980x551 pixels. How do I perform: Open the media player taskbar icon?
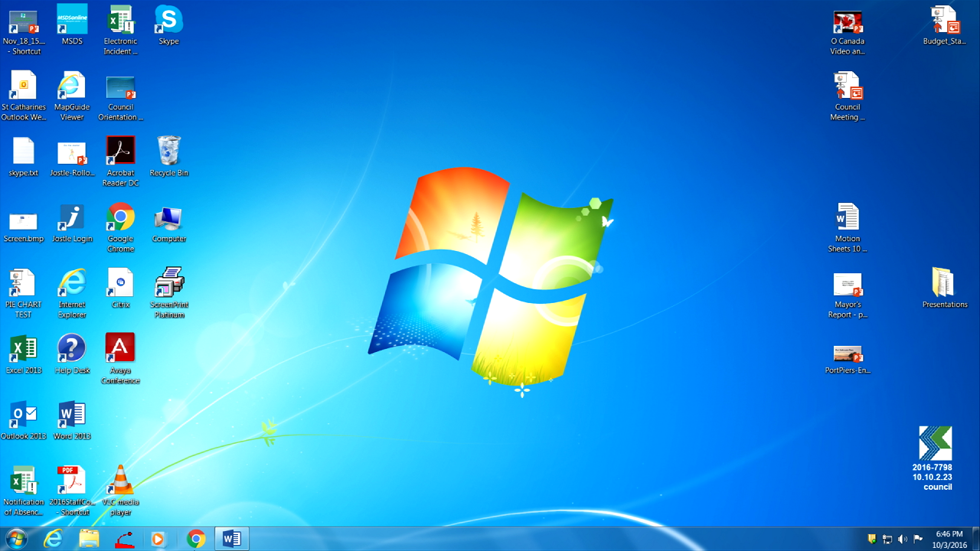point(159,539)
